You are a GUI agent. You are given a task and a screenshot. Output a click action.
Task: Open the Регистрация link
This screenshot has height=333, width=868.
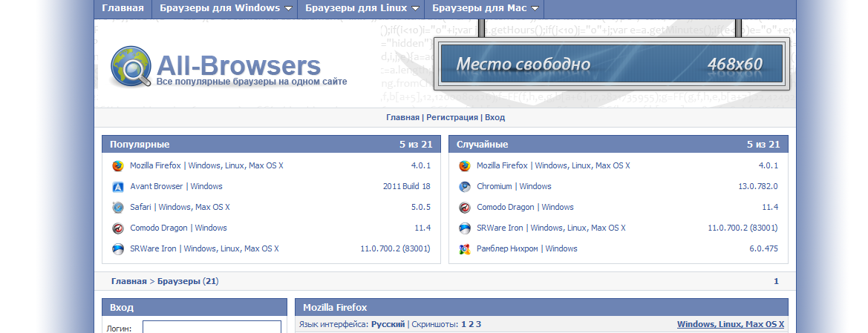451,117
